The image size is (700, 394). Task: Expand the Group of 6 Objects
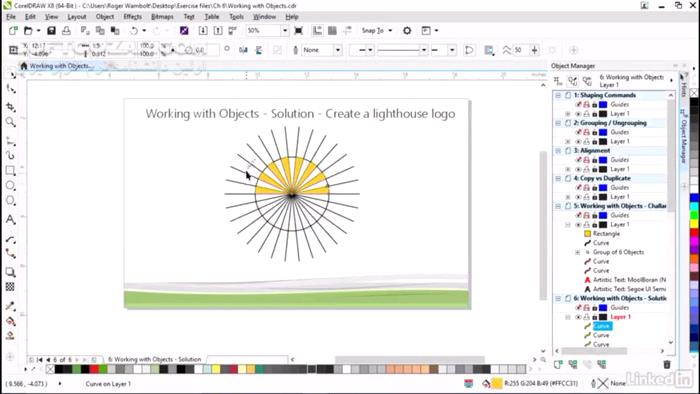577,252
